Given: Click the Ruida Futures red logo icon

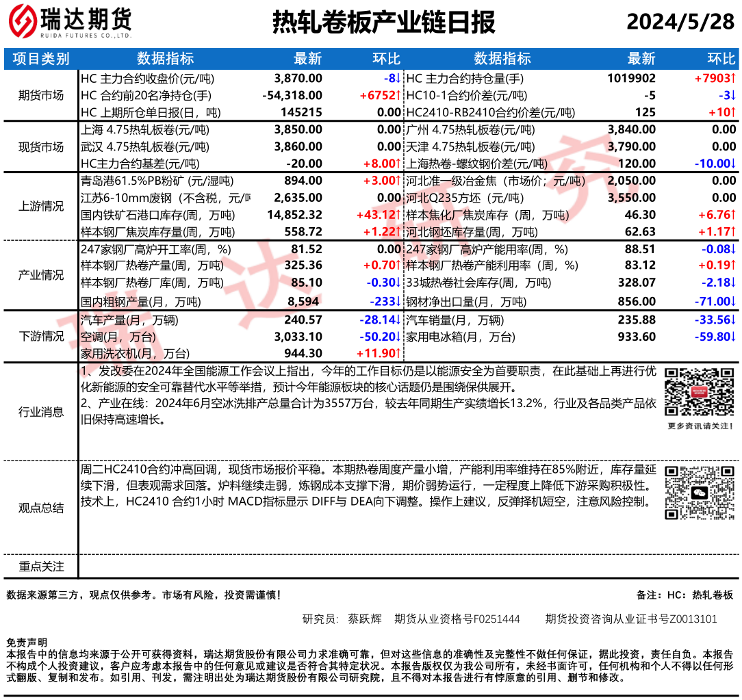Looking at the screenshot, I should coord(23,23).
